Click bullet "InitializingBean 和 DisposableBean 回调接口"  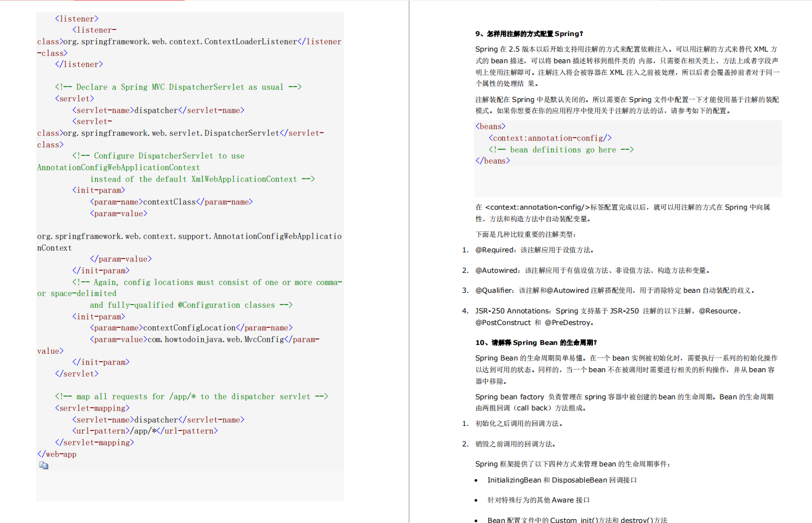(562, 480)
